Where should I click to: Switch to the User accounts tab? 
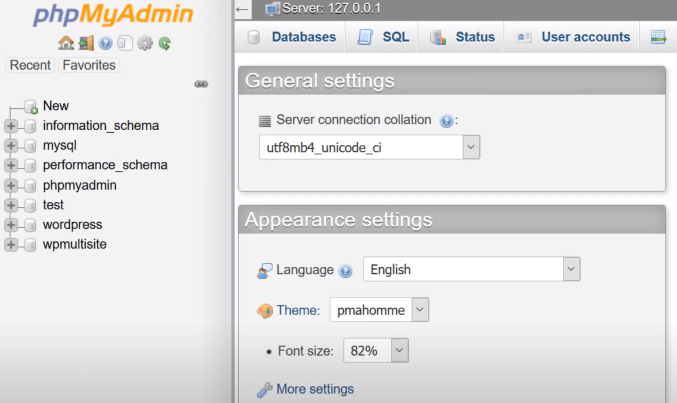[573, 37]
